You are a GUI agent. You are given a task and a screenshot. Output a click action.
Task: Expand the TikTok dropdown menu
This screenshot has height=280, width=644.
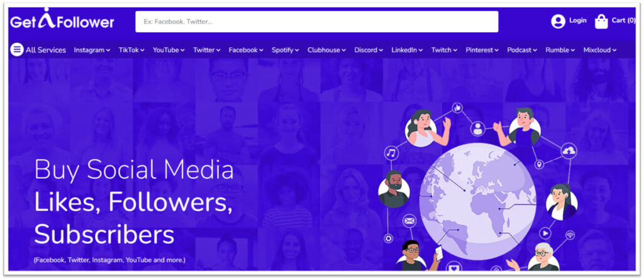tap(131, 50)
